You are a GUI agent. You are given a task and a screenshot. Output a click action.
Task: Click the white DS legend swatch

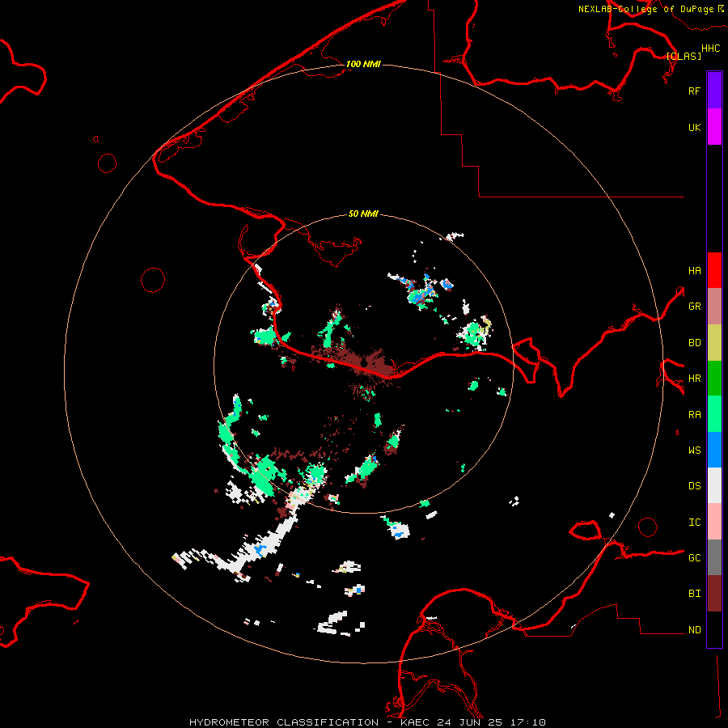[714, 485]
